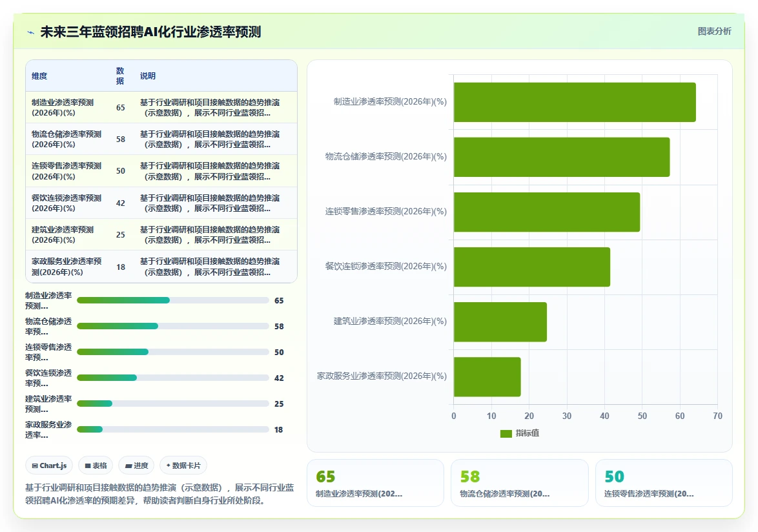The width and height of the screenshot is (758, 532).
Task: Click the 制造业 bar in the chart
Action: point(575,102)
